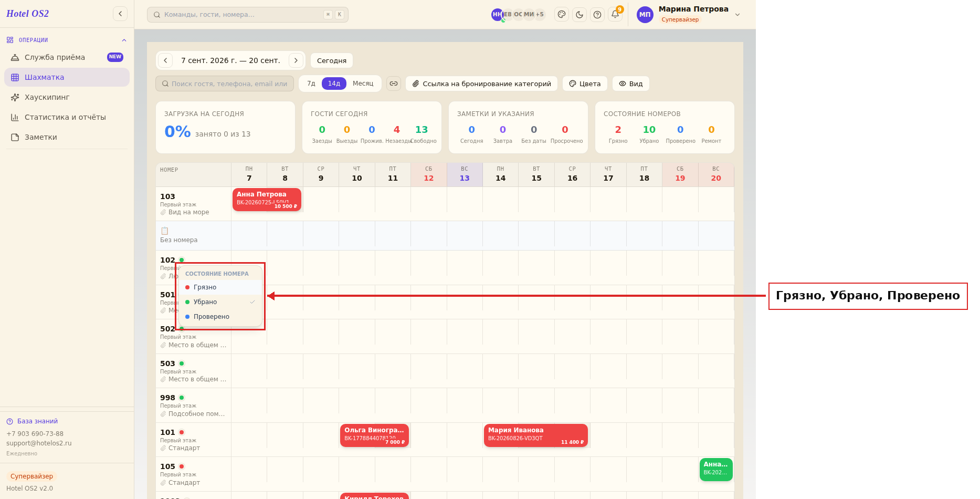Click the global command search field
The image size is (980, 499).
tap(248, 15)
